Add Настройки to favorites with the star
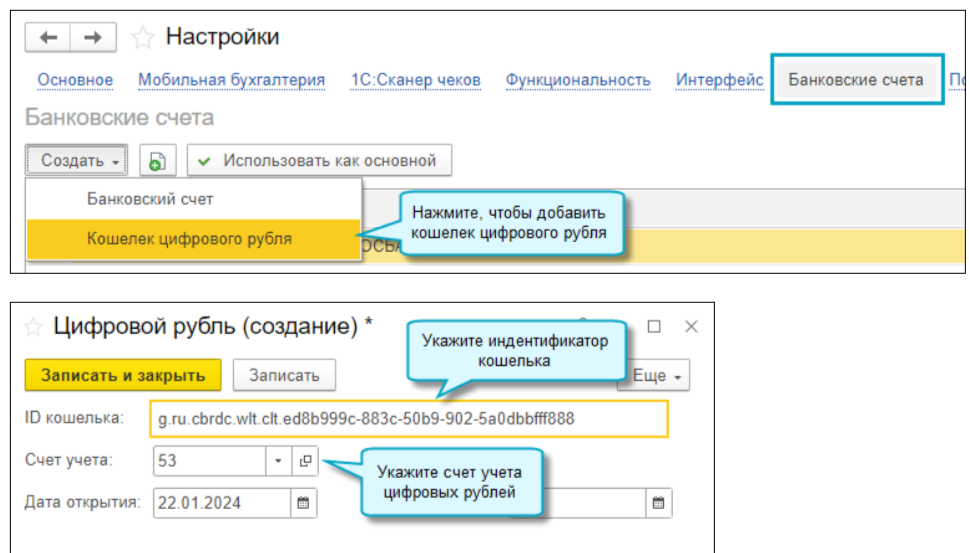 click(x=143, y=38)
